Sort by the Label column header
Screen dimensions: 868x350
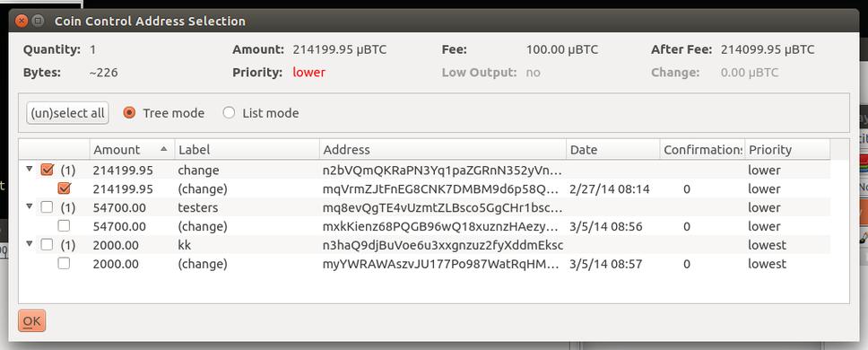(247, 150)
